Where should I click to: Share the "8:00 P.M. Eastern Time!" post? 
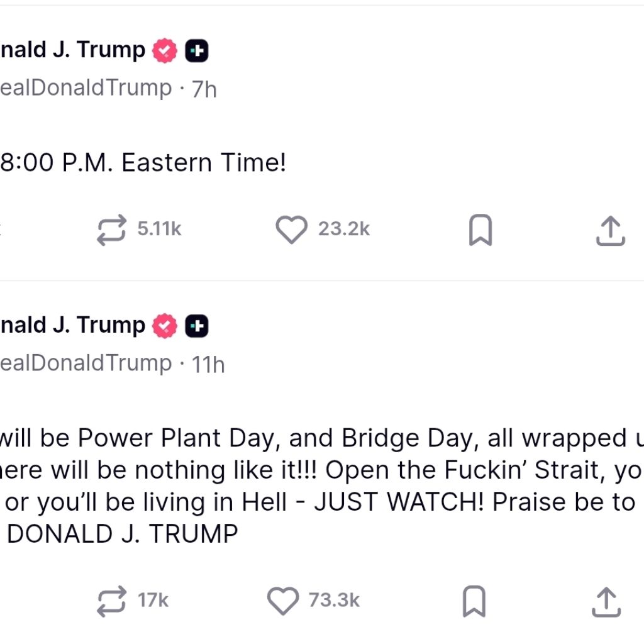click(x=609, y=231)
